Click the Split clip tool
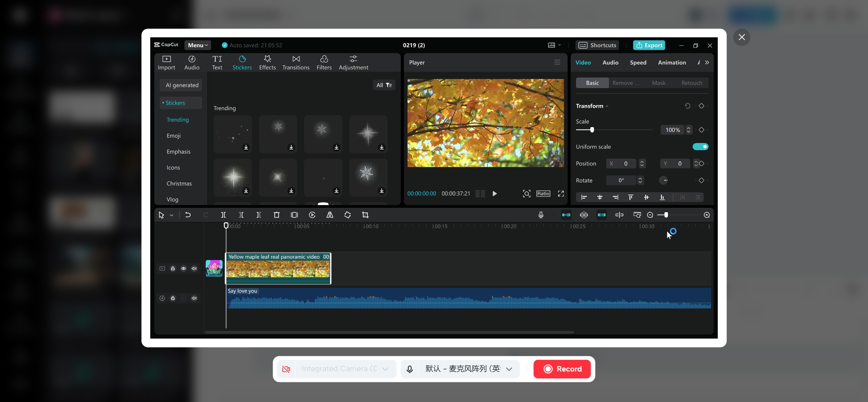Viewport: 868px width, 402px height. click(223, 215)
